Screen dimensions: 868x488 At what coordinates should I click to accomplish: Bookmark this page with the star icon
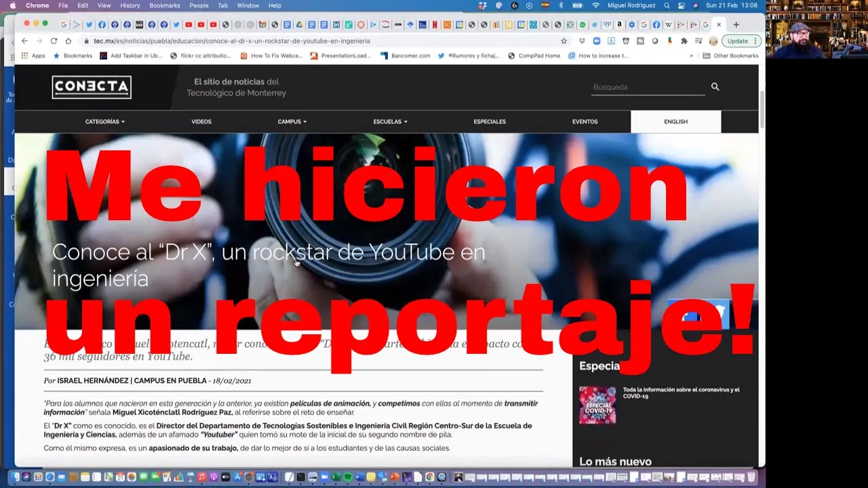[x=564, y=41]
